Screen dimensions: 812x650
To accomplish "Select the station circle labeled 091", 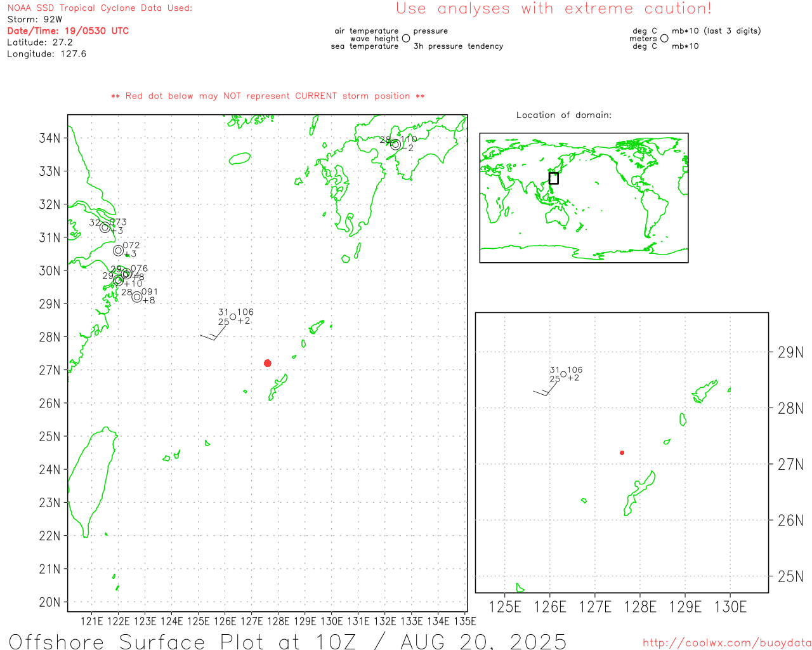I will tap(136, 297).
